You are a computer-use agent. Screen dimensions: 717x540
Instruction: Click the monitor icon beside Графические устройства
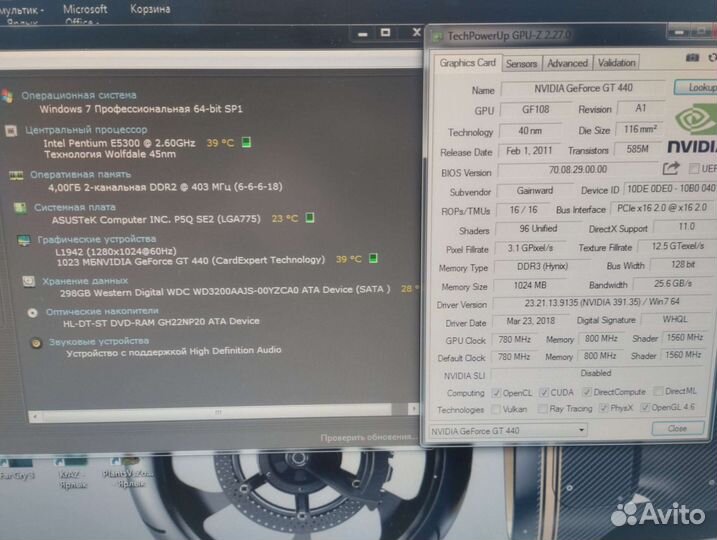(x=24, y=240)
